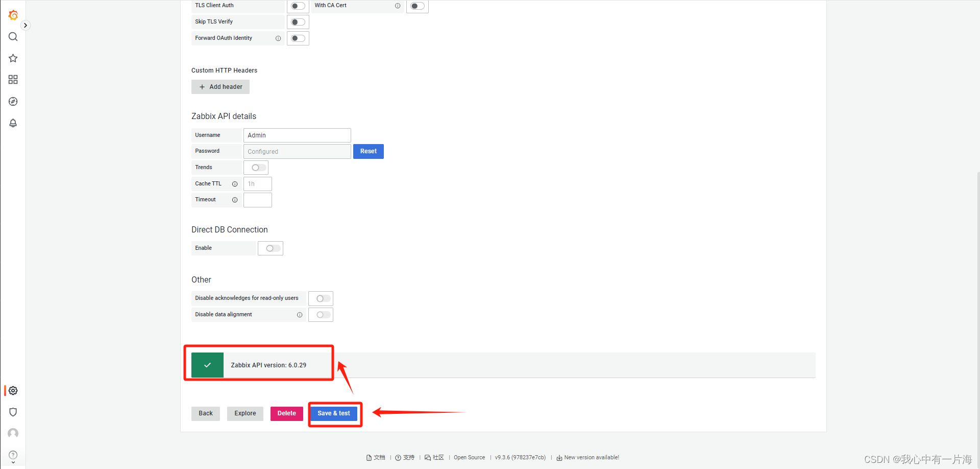980x469 pixels.
Task: Toggle the Trends switch
Action: pos(259,168)
